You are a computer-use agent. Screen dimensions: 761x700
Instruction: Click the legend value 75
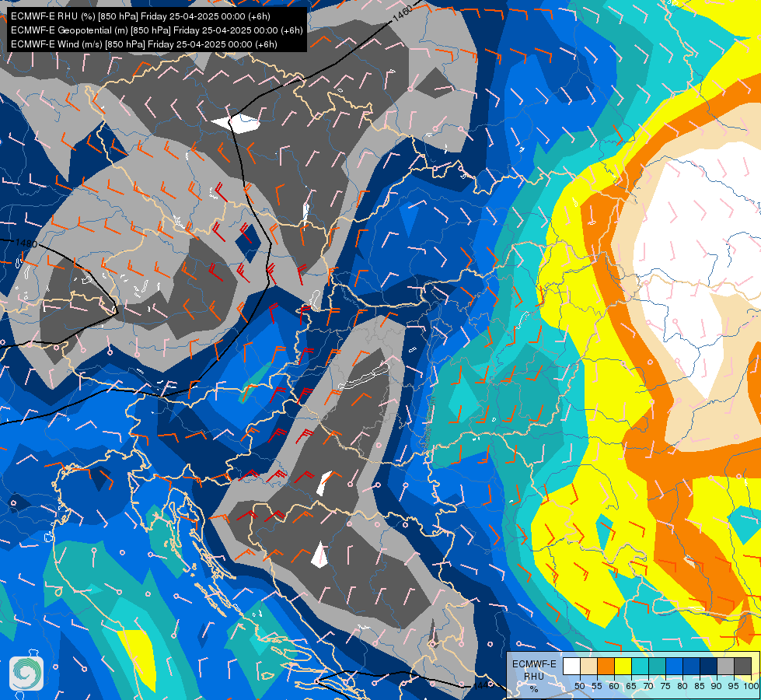click(665, 686)
